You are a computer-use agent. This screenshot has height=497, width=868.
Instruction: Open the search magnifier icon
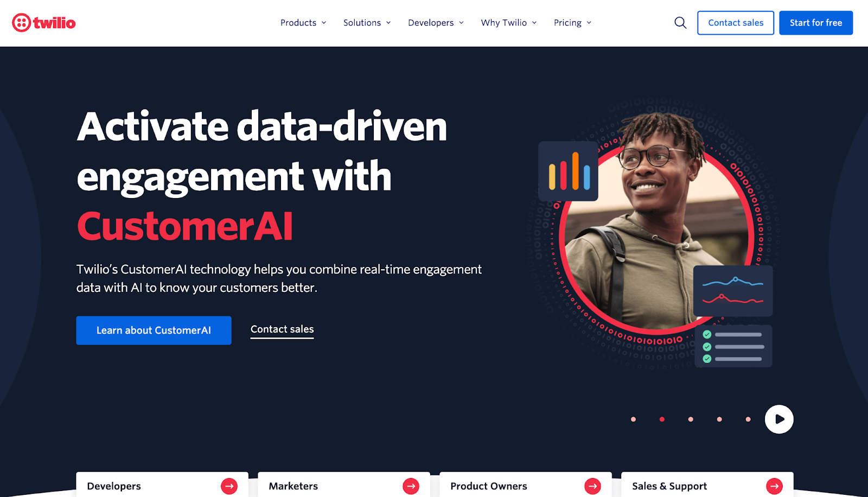(x=680, y=23)
